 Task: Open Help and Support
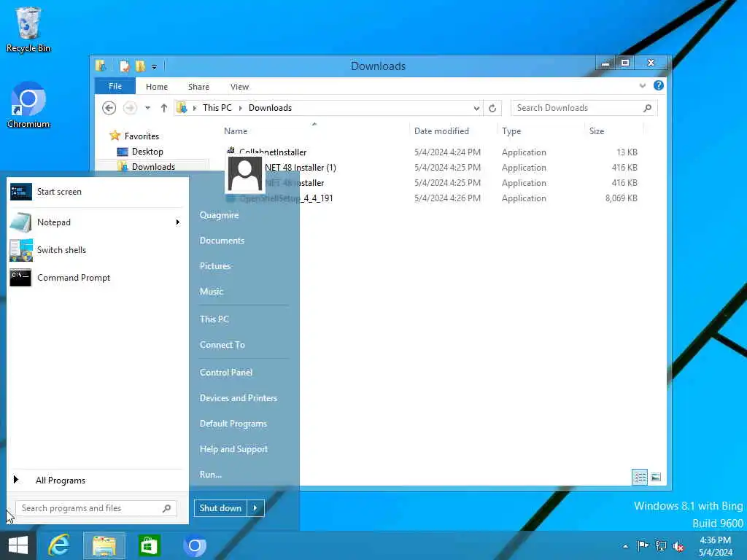tap(233, 449)
